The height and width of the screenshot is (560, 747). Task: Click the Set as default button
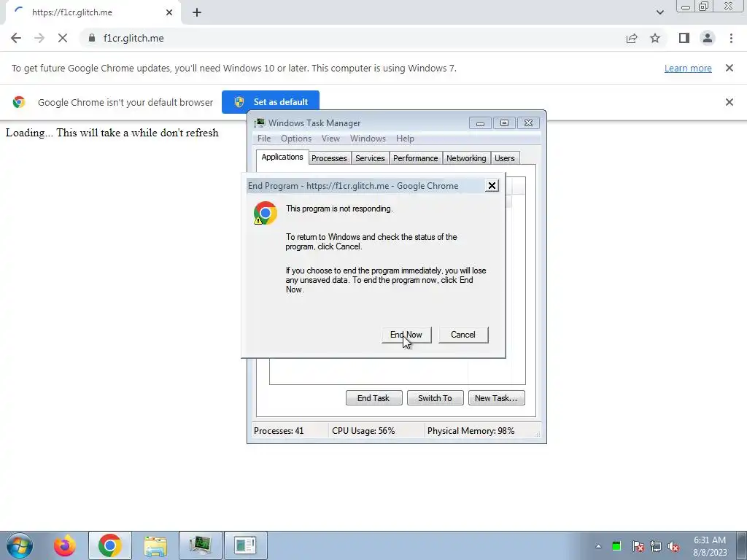(x=271, y=102)
